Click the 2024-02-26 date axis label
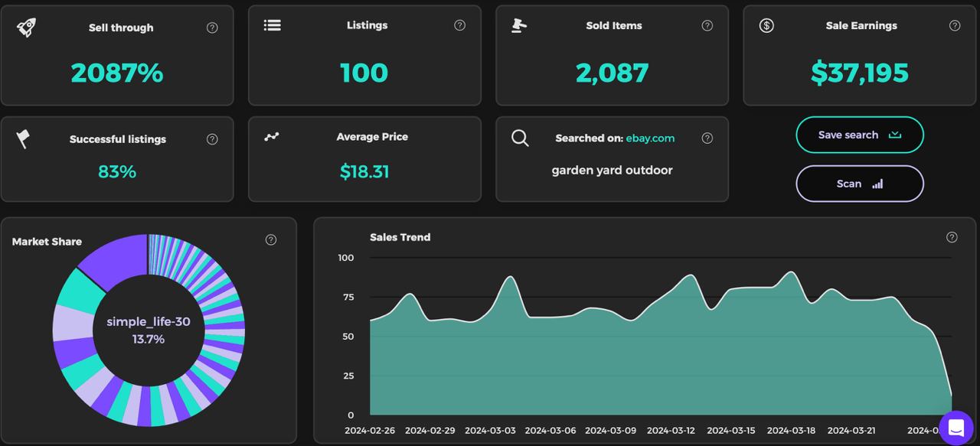Screen dimensions: 980x446 tap(370, 431)
